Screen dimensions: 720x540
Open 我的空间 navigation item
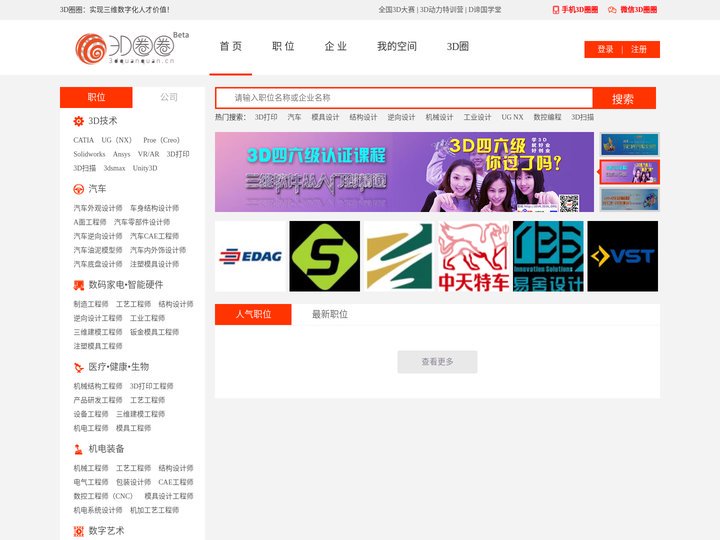(397, 46)
